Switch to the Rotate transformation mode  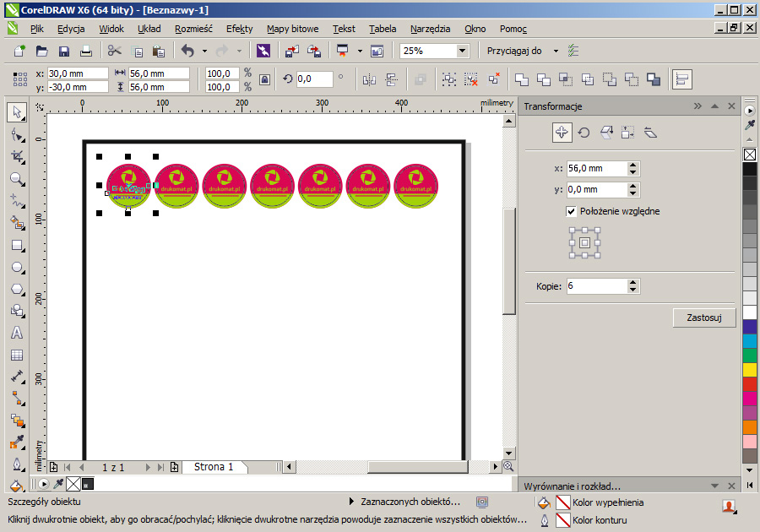point(584,133)
